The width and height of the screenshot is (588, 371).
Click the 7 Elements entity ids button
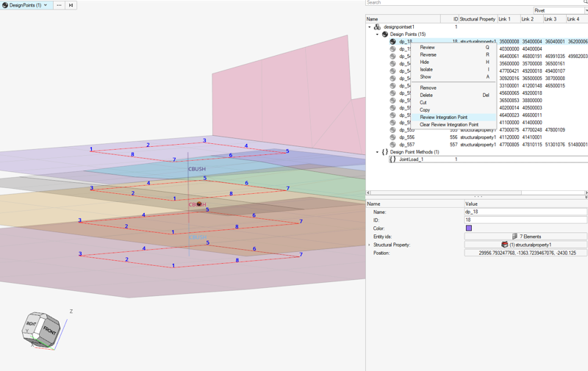tap(526, 237)
